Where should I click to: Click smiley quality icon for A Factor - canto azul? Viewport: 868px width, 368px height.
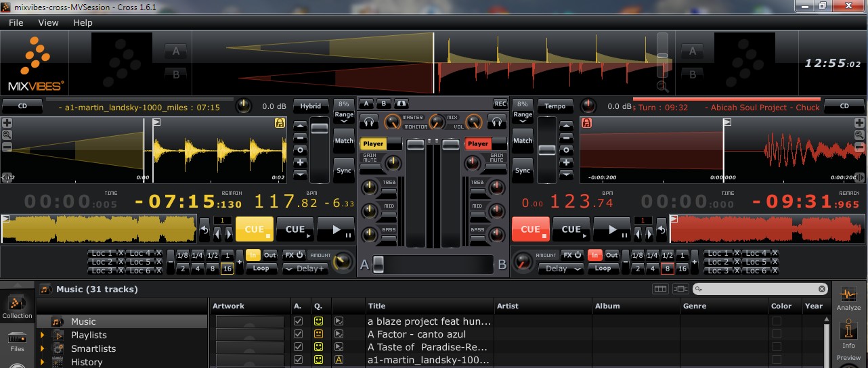click(318, 334)
